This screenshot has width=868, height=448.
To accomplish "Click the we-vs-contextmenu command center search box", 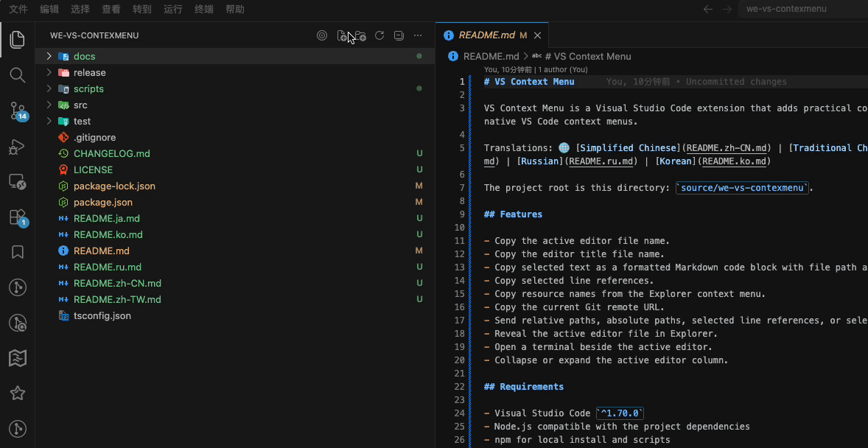I will point(802,9).
